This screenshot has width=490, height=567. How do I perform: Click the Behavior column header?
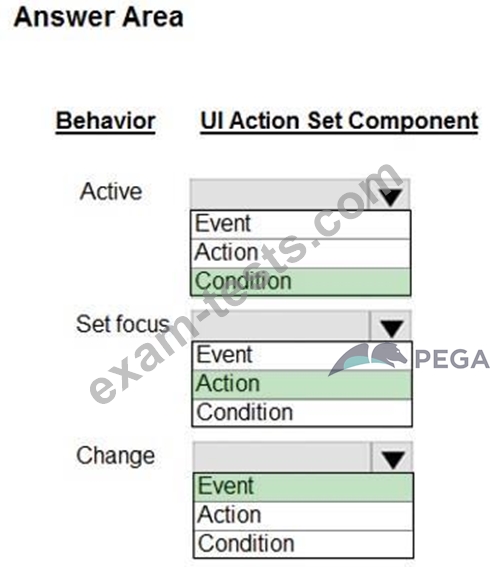[x=106, y=122]
